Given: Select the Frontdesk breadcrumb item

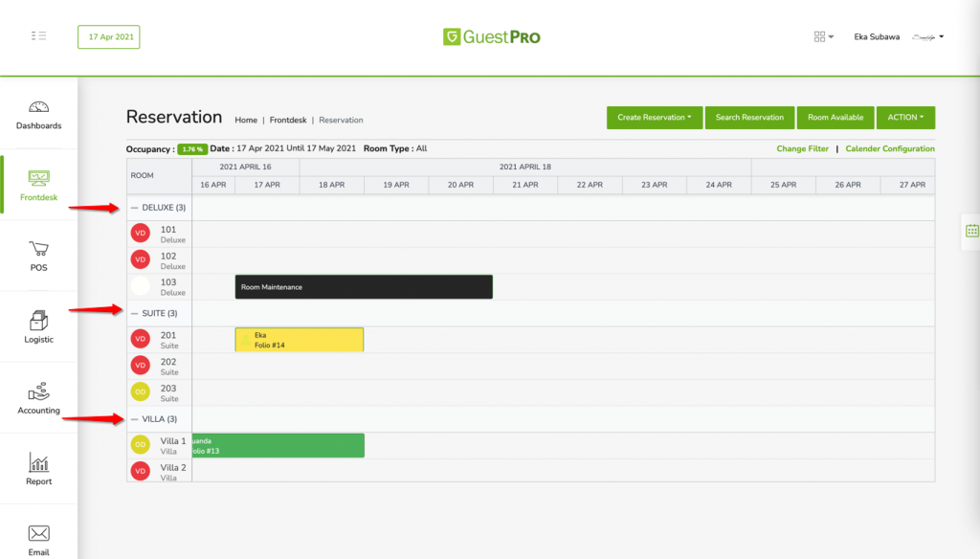Looking at the screenshot, I should [x=288, y=120].
